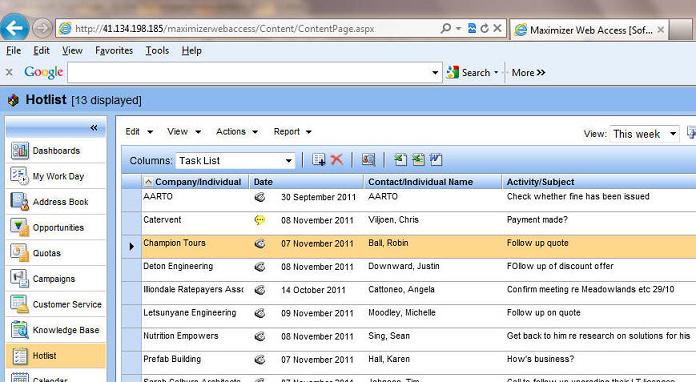Open Knowledge Base module
Viewport: 696px width, 382px height.
click(x=55, y=330)
